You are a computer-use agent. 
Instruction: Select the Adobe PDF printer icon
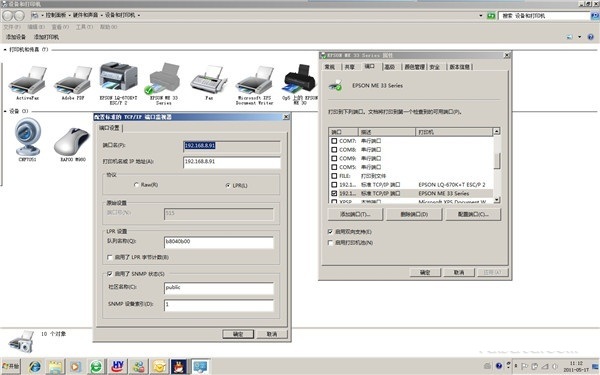tap(73, 81)
